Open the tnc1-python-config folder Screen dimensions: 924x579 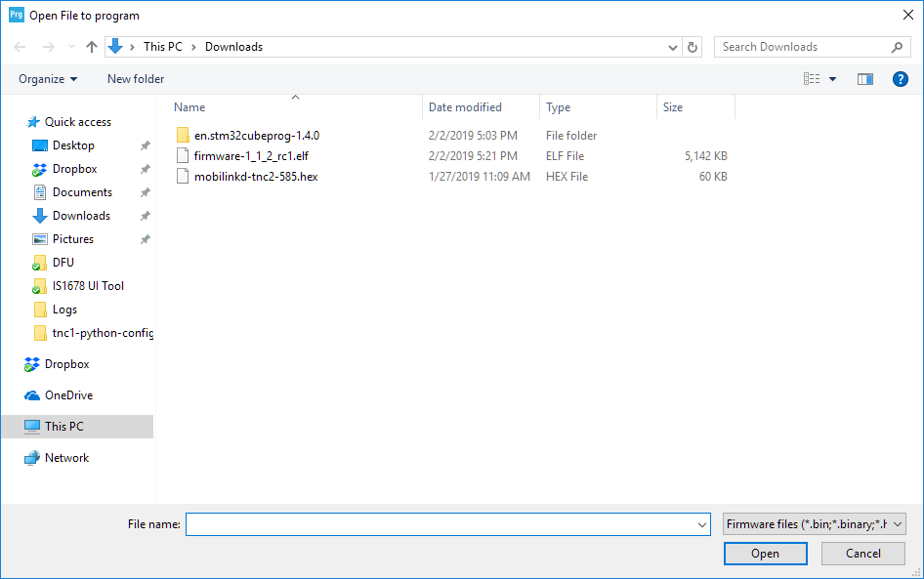(103, 333)
